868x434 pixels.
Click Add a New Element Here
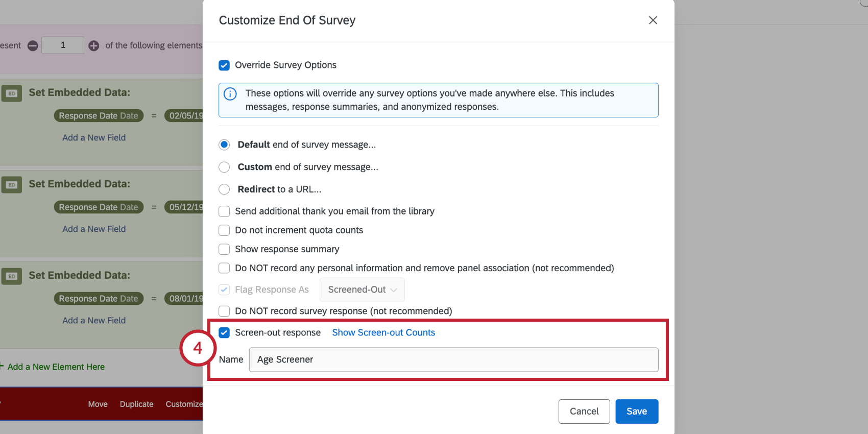[x=56, y=367]
